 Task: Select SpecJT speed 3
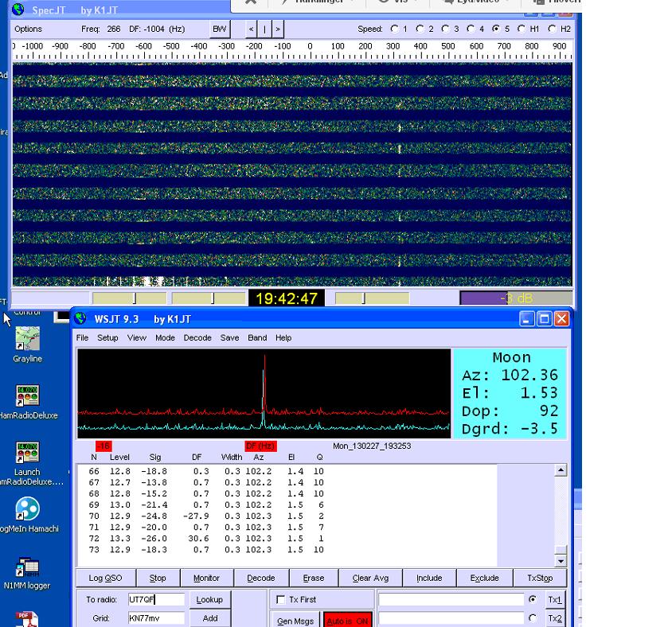(x=445, y=29)
